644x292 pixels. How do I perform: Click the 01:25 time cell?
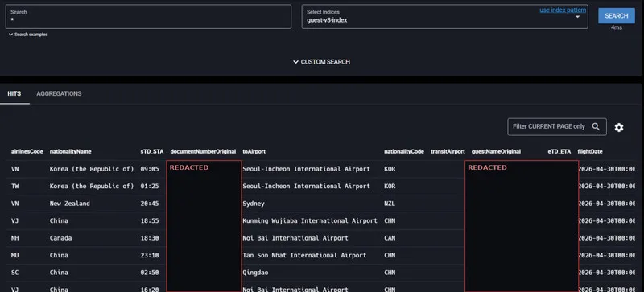pyautogui.click(x=150, y=187)
